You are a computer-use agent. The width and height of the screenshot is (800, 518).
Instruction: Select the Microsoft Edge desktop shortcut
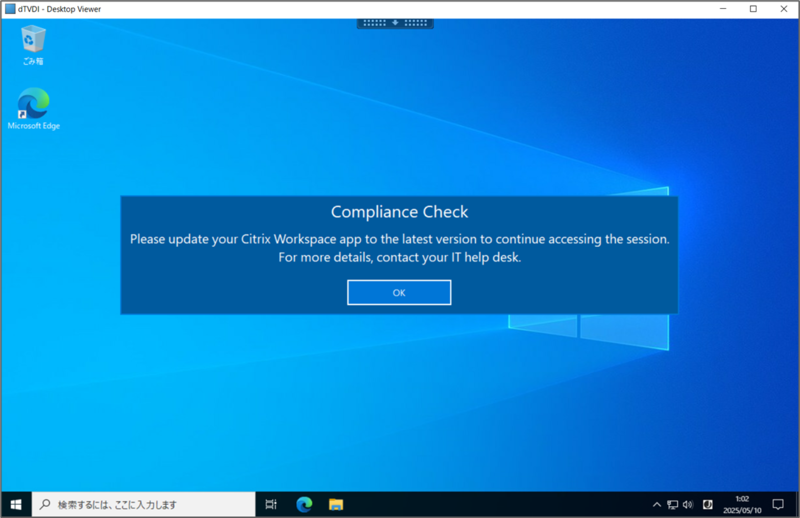point(34,109)
